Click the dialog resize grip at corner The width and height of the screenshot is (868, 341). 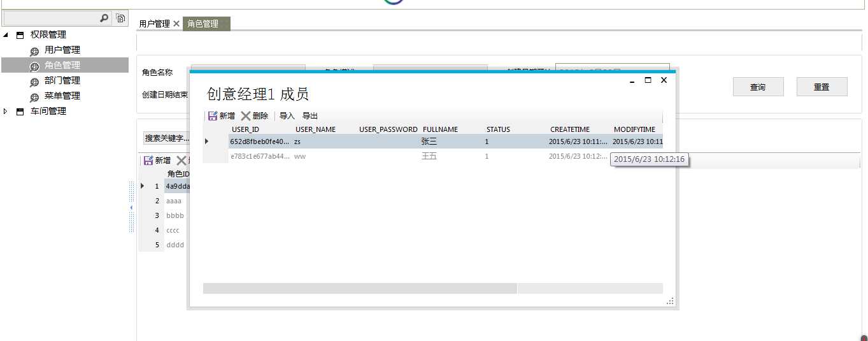[x=670, y=301]
